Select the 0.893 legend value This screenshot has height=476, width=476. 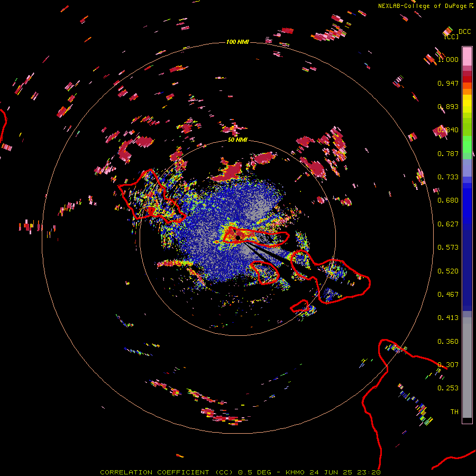click(x=448, y=106)
